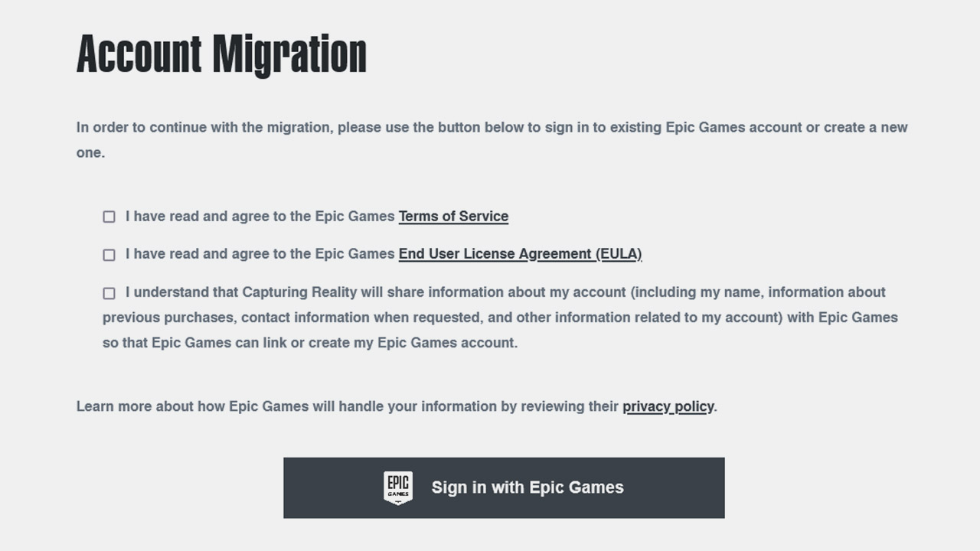Check the End User License Agreement checkbox
Image resolution: width=980 pixels, height=551 pixels.
(109, 255)
